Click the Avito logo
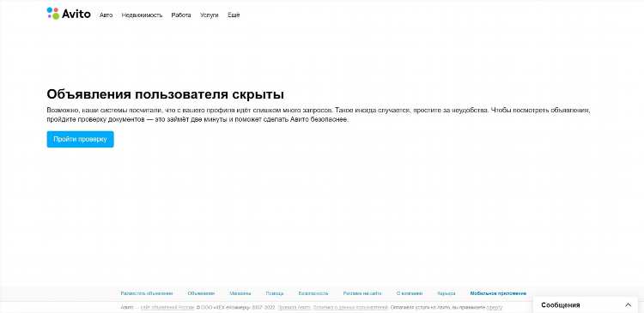The image size is (644, 313). (x=69, y=14)
